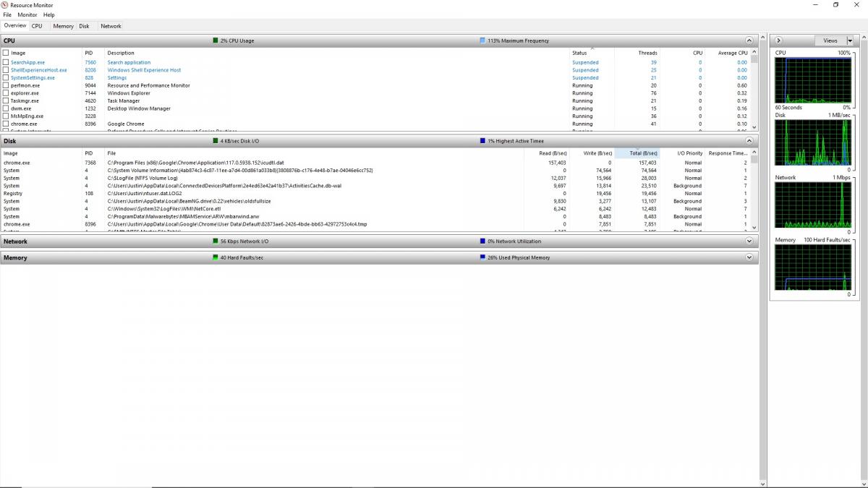Click the Memory hard faults graph
This screenshot has width=868, height=488.
(x=813, y=267)
